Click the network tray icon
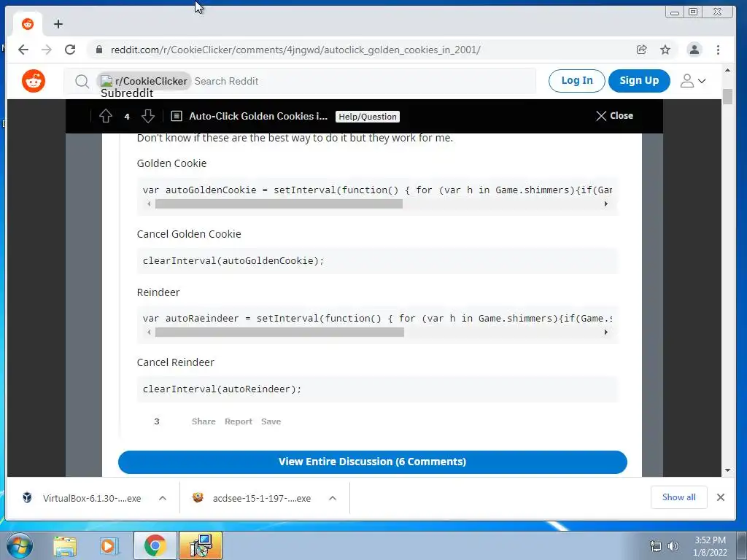Screen dimensions: 747x560 [656, 546]
